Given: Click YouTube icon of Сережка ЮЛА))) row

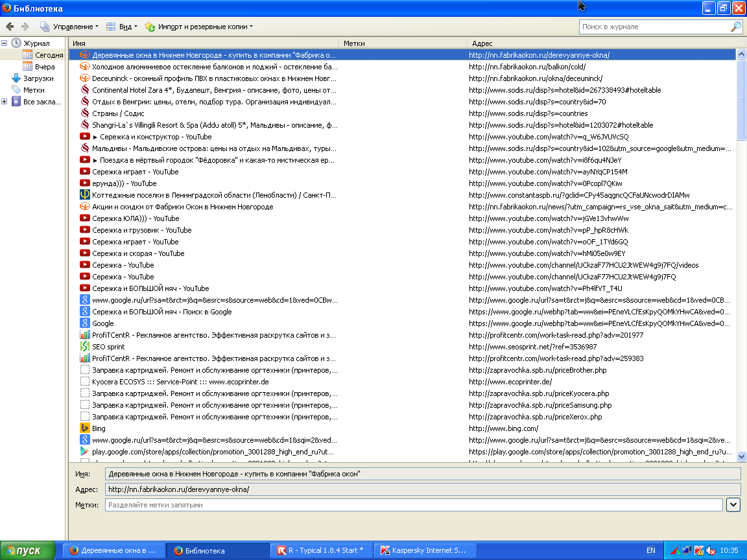Looking at the screenshot, I should [85, 218].
